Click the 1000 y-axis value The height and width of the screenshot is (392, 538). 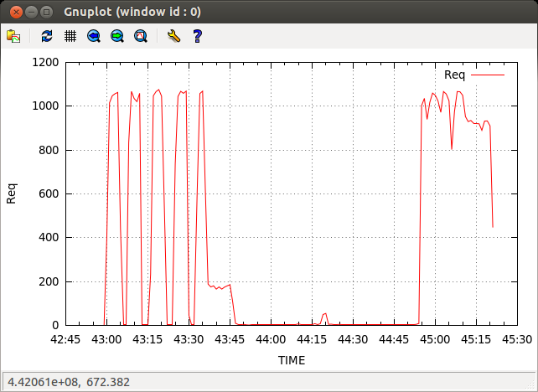[x=45, y=106]
